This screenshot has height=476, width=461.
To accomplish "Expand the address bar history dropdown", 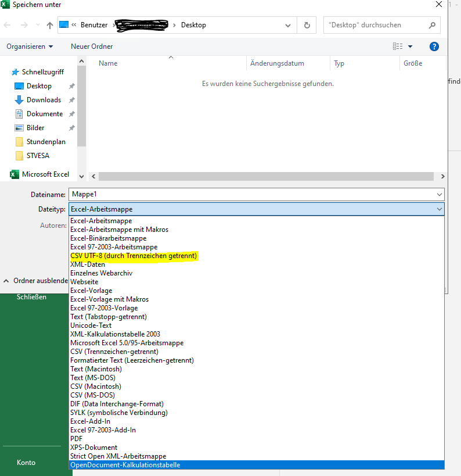I will (x=288, y=26).
